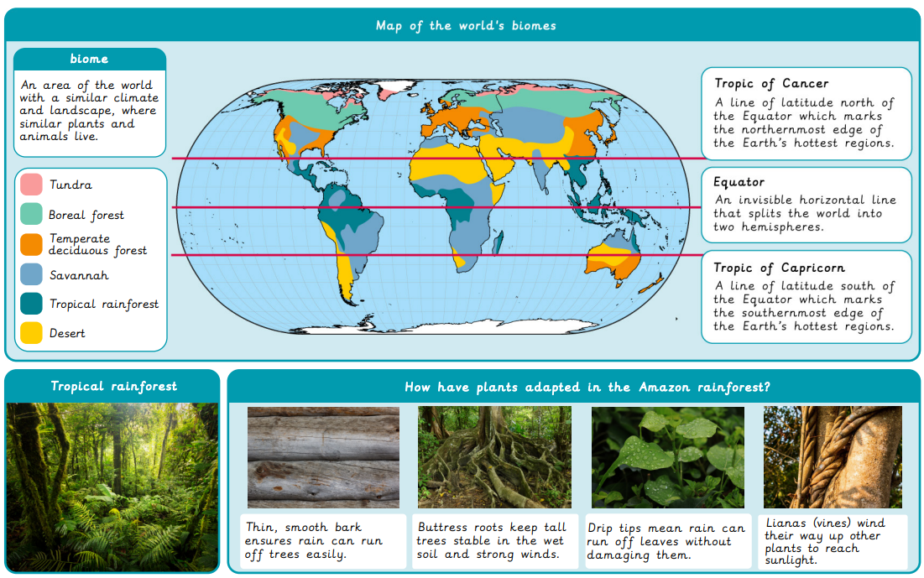Select the yellow Desert legend swatch
The image size is (924, 578).
31,333
